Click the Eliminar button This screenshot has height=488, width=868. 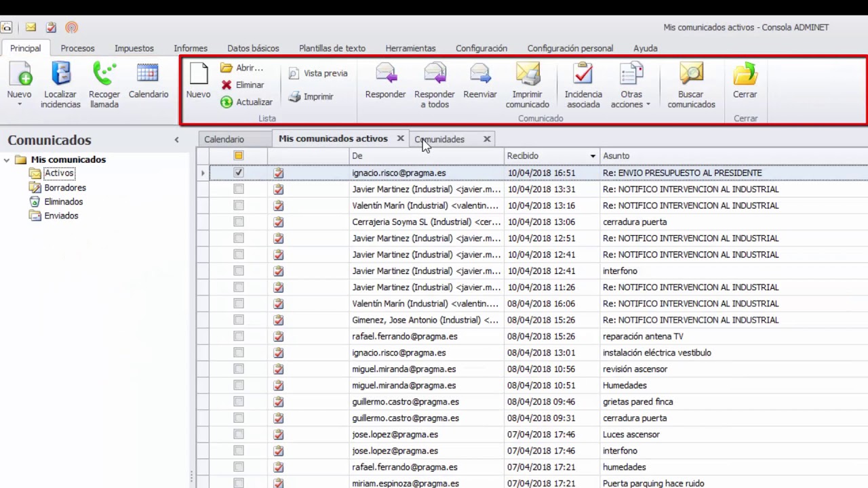pyautogui.click(x=242, y=85)
